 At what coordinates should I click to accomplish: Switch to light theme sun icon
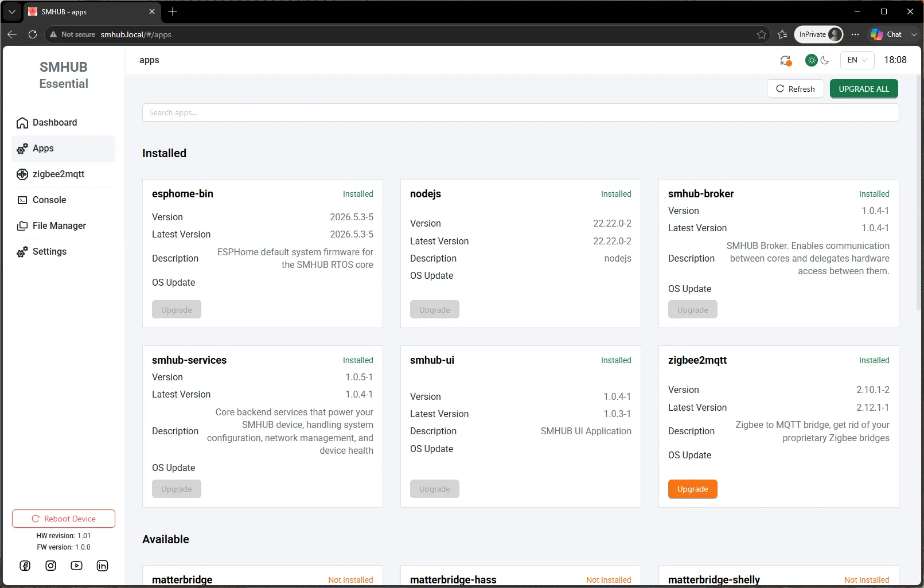click(x=812, y=60)
